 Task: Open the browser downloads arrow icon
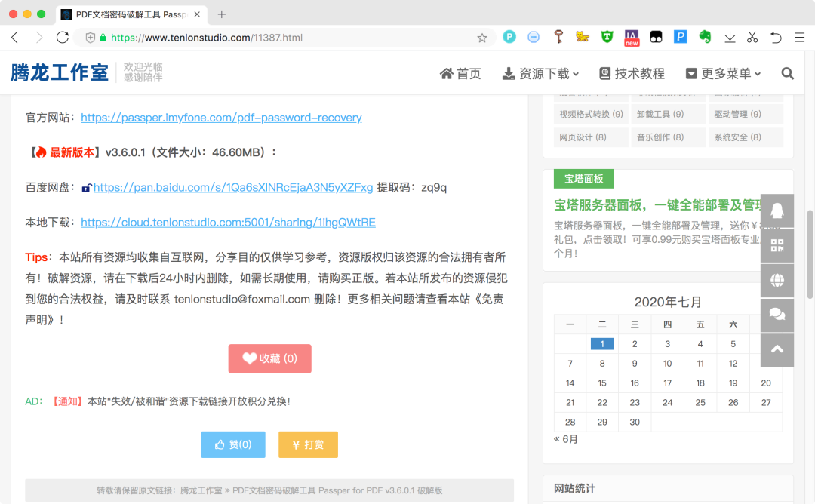pyautogui.click(x=730, y=37)
